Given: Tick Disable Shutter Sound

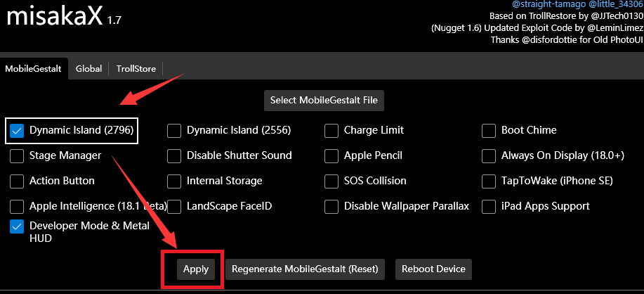Looking at the screenshot, I should point(175,155).
